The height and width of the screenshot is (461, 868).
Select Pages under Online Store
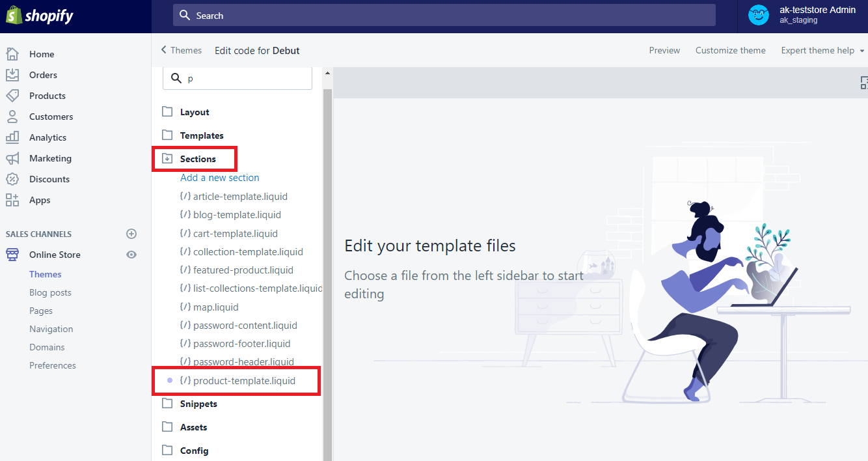coord(41,311)
